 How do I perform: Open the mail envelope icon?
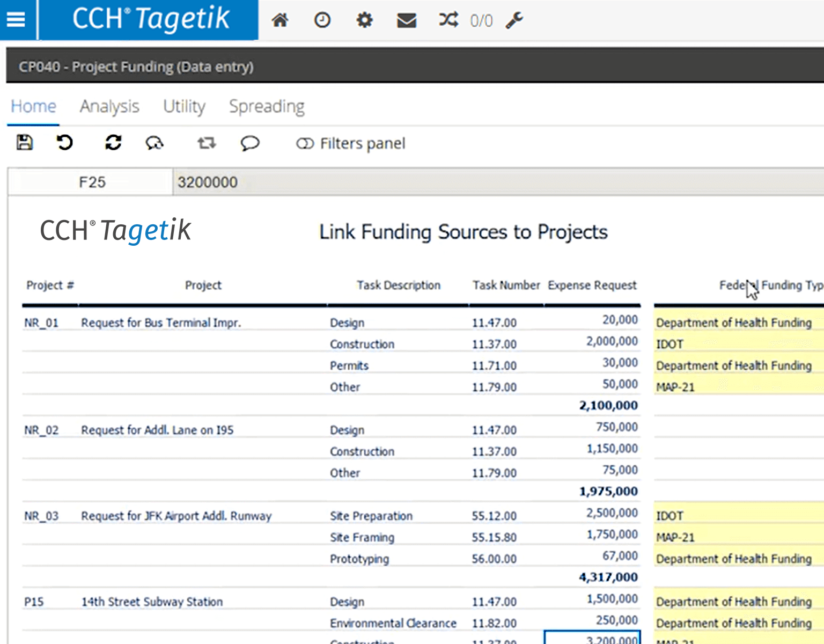(x=407, y=20)
